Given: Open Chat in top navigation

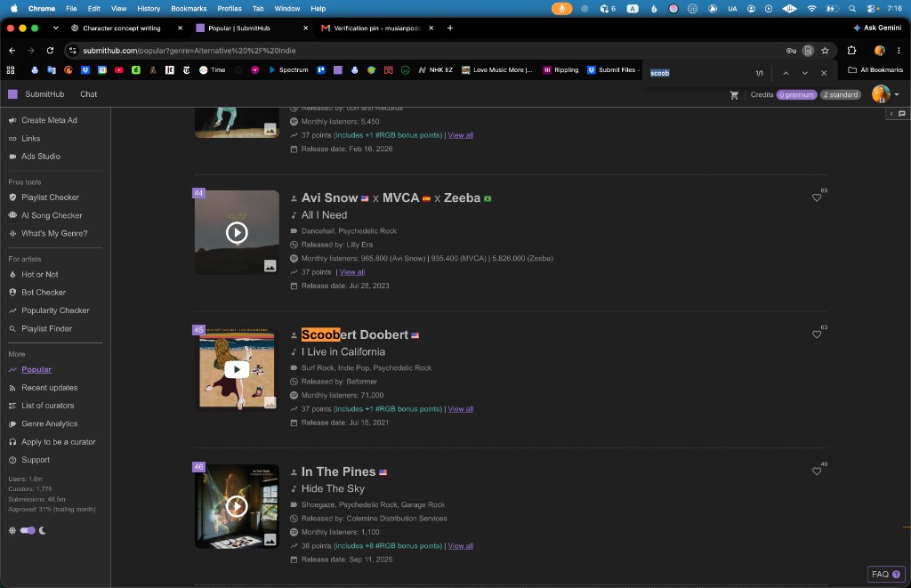Looking at the screenshot, I should pyautogui.click(x=88, y=94).
